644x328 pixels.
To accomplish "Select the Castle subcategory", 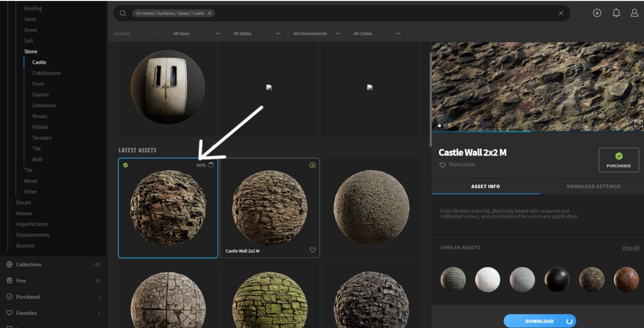I will pyautogui.click(x=39, y=62).
